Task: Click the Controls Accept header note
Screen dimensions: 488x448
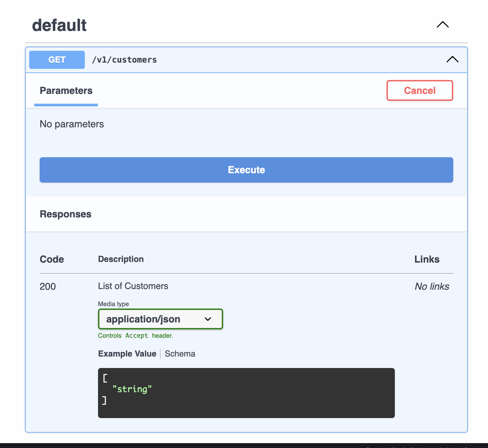Action: (135, 336)
